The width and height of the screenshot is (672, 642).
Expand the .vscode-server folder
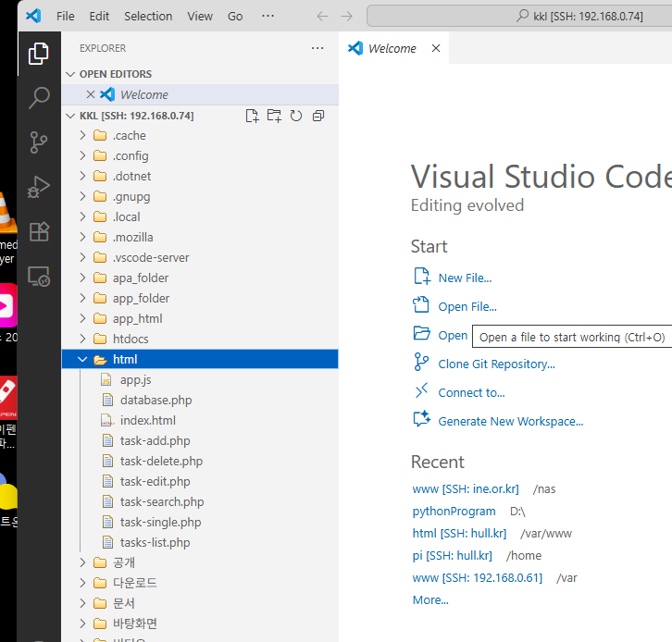pos(148,257)
